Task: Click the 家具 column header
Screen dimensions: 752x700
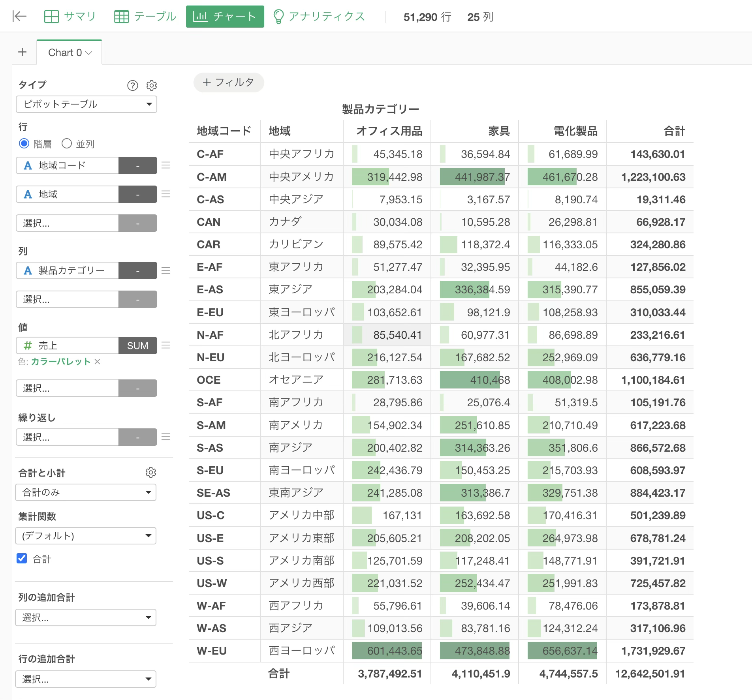Action: [x=499, y=131]
